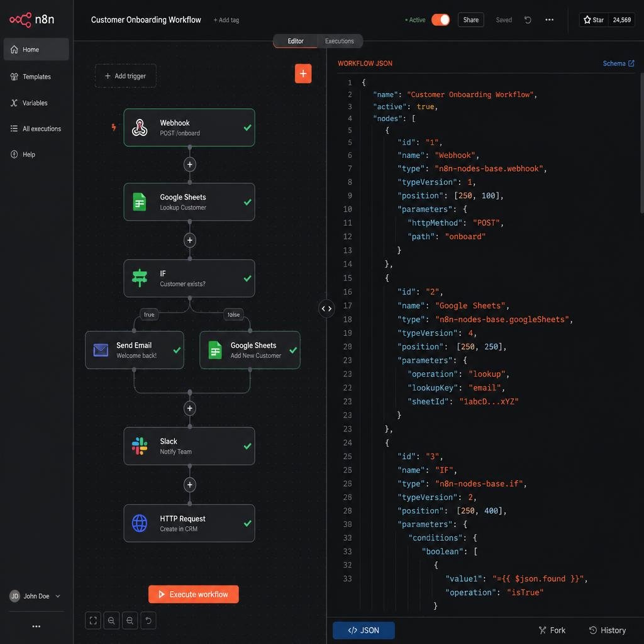Click the "lookupKey" line in JSON
This screenshot has width=644, height=644.
click(456, 387)
